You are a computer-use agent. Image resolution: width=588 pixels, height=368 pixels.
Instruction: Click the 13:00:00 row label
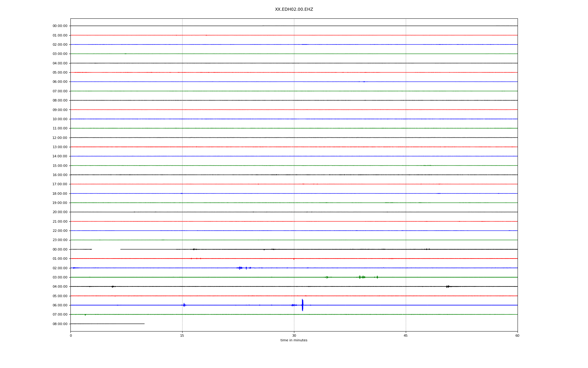pos(60,147)
